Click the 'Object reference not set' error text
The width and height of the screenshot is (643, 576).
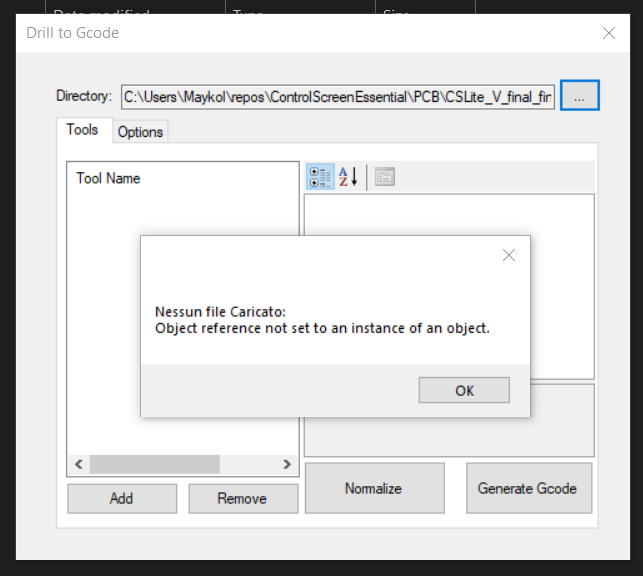click(x=322, y=328)
